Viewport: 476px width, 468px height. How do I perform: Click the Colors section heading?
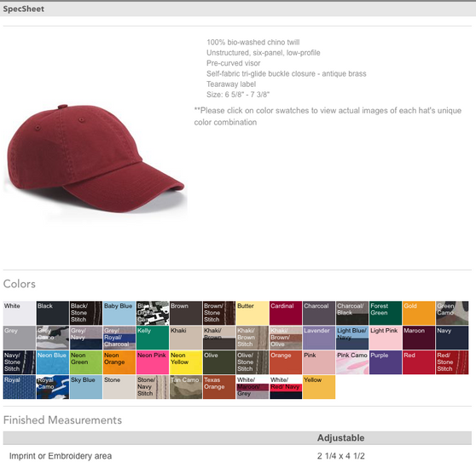[x=20, y=284]
